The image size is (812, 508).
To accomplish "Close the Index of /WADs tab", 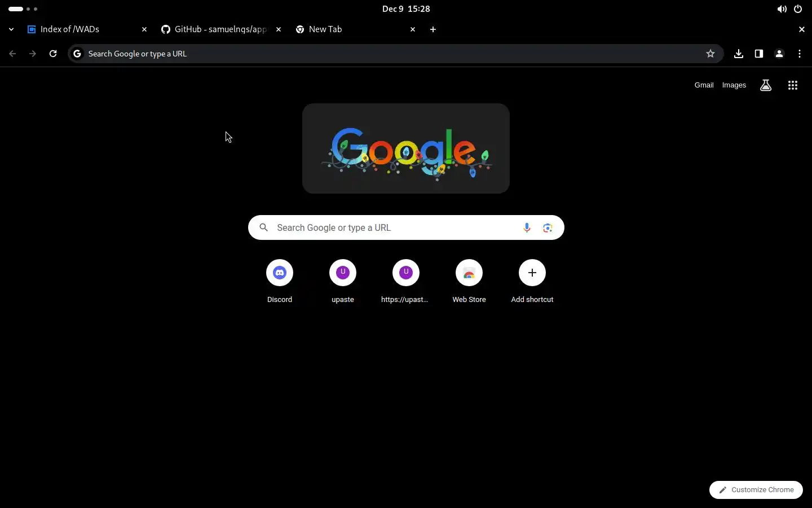I will tap(144, 29).
